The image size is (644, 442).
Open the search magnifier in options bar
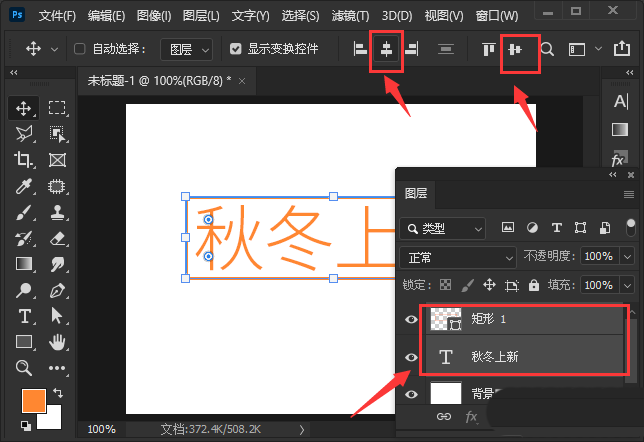coord(547,49)
